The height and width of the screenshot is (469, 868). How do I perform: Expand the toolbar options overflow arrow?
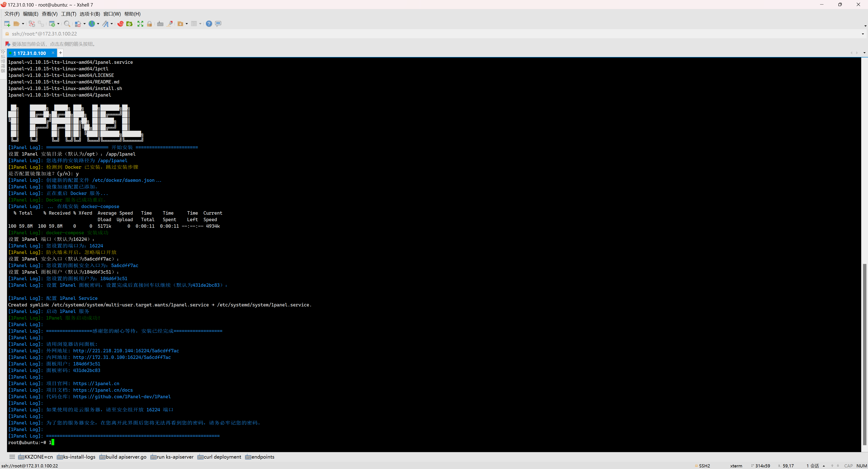click(865, 26)
